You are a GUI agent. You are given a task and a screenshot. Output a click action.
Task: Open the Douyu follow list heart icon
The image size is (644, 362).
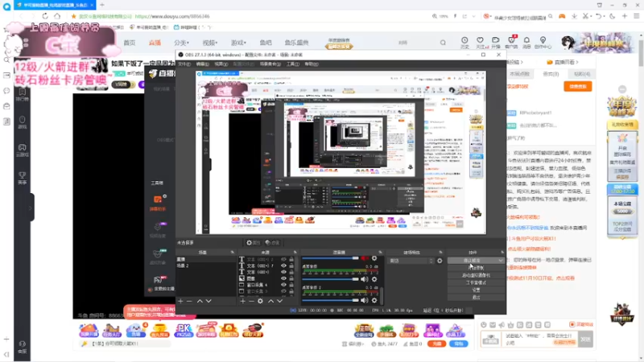(x=480, y=40)
